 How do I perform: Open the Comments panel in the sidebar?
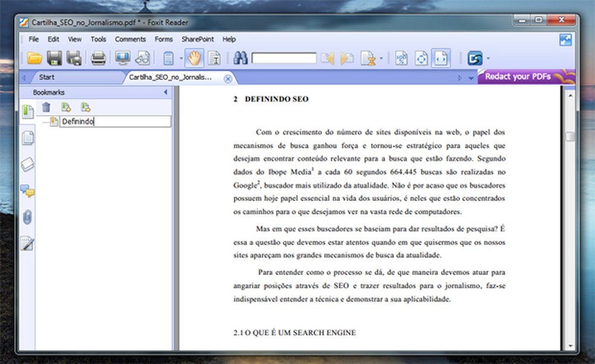point(27,191)
